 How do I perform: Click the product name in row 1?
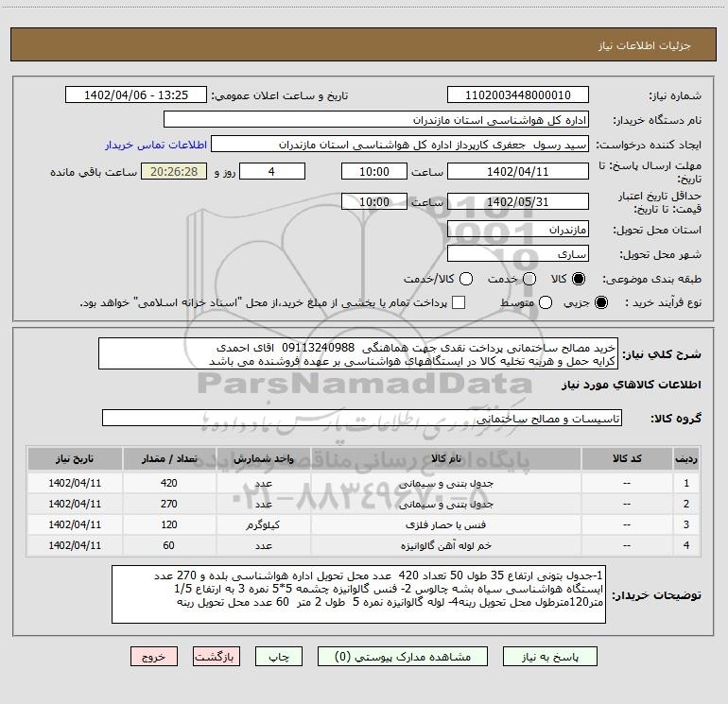pos(445,483)
